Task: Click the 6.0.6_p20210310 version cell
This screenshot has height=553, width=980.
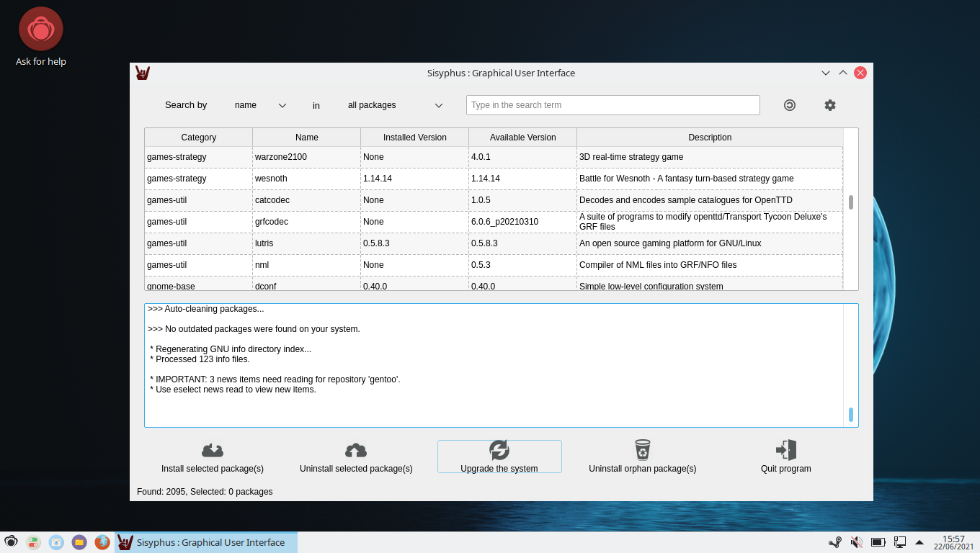Action: pos(523,222)
